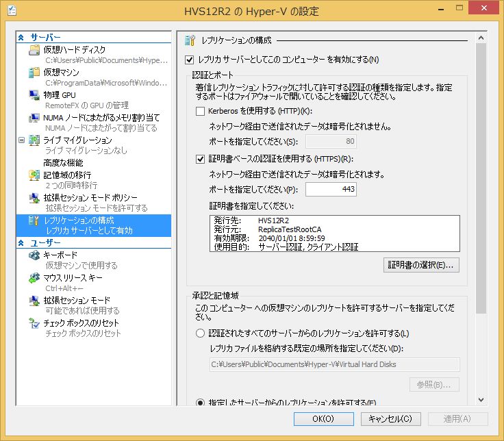This screenshot has width=504, height=441.
Task: Click the チェック ボックスのリセット icon
Action: (x=34, y=323)
